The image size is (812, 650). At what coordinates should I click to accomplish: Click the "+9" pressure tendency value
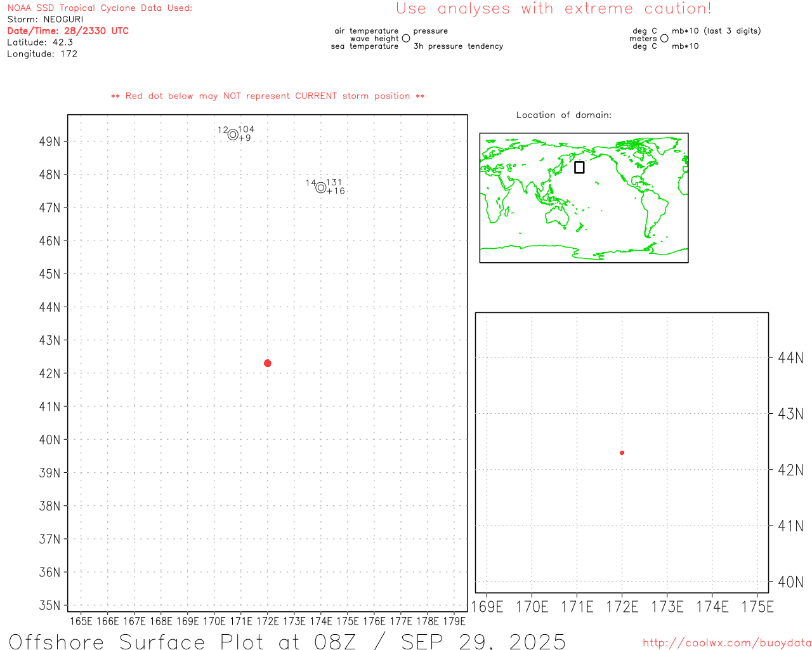[245, 138]
